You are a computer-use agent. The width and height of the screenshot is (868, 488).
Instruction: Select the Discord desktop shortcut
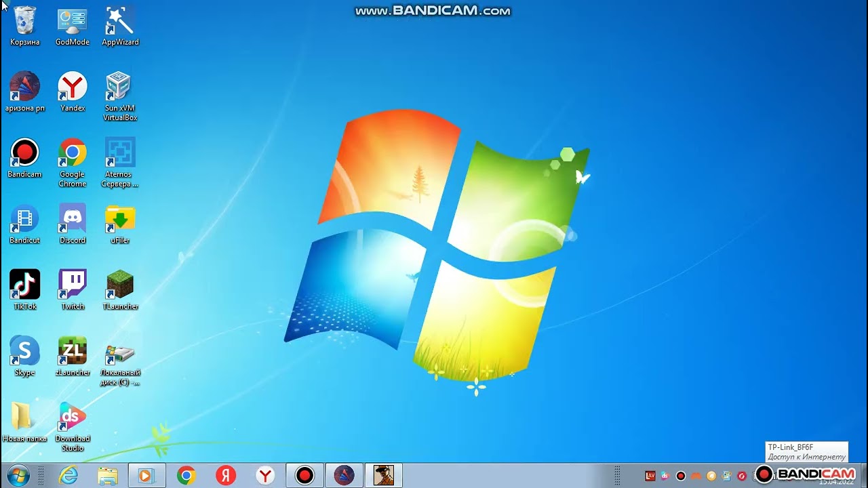pos(73,224)
